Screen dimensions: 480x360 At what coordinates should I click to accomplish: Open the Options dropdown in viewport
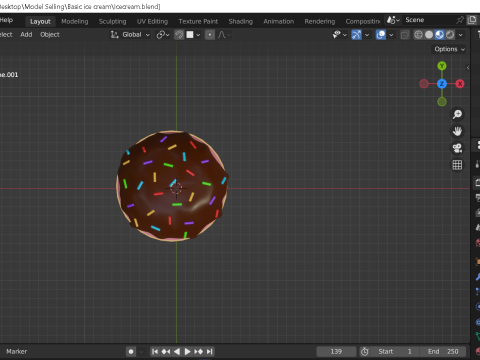click(x=449, y=49)
